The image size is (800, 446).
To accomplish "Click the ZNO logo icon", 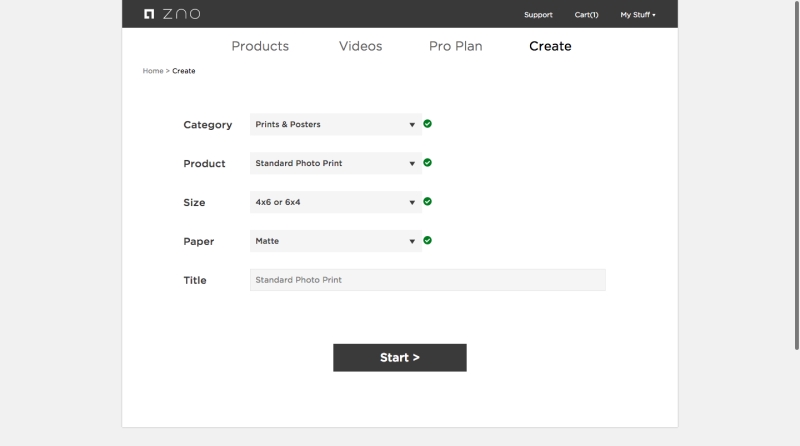I will click(149, 14).
